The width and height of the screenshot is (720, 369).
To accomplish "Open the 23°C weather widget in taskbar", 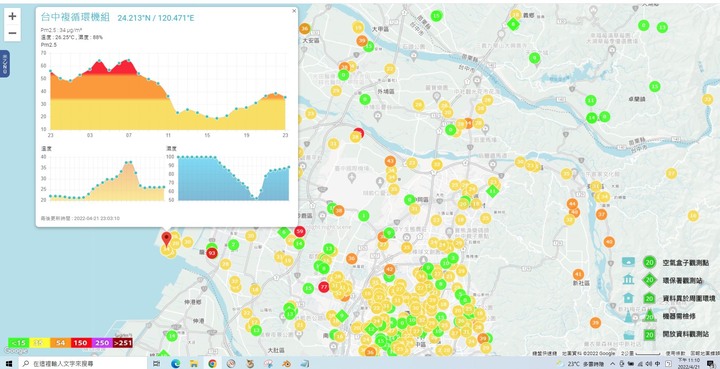I will (580, 363).
